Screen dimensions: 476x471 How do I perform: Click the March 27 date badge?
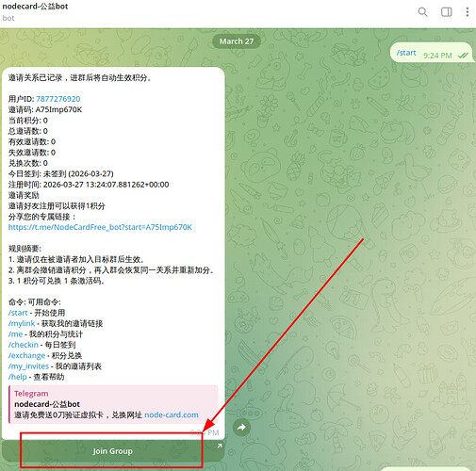click(x=237, y=41)
